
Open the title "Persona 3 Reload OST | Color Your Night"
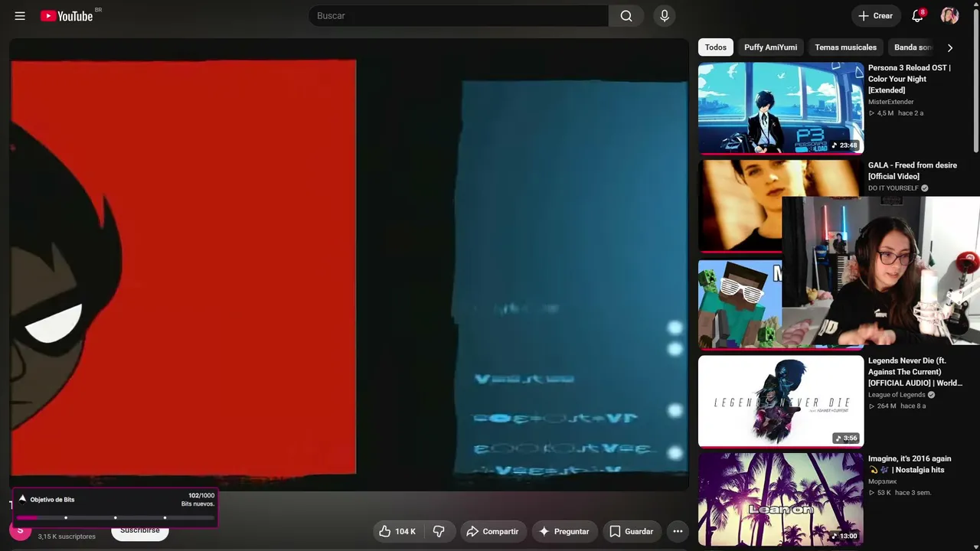(x=910, y=79)
